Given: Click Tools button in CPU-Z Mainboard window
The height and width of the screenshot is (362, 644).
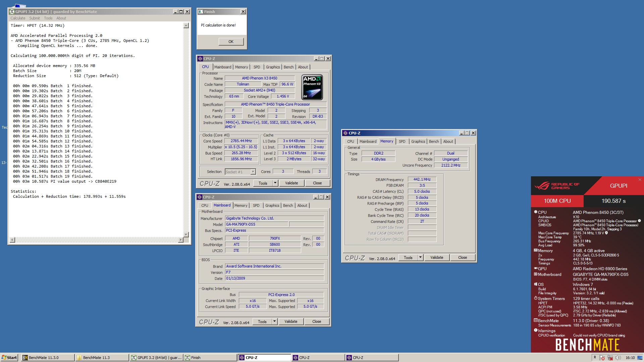Looking at the screenshot, I should coord(262,321).
